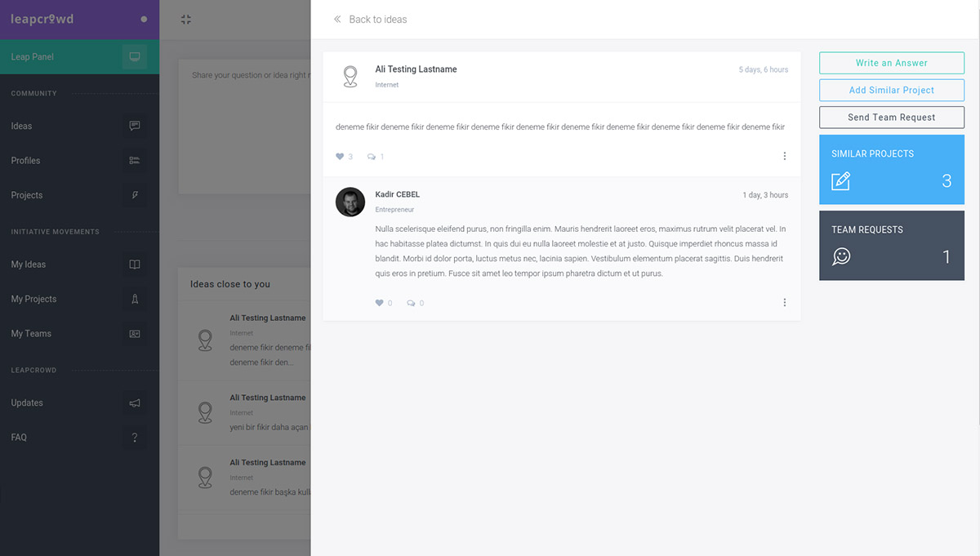Like Ali Testing Lastname's idea with heart icon
The height and width of the screenshot is (556, 980).
point(340,156)
